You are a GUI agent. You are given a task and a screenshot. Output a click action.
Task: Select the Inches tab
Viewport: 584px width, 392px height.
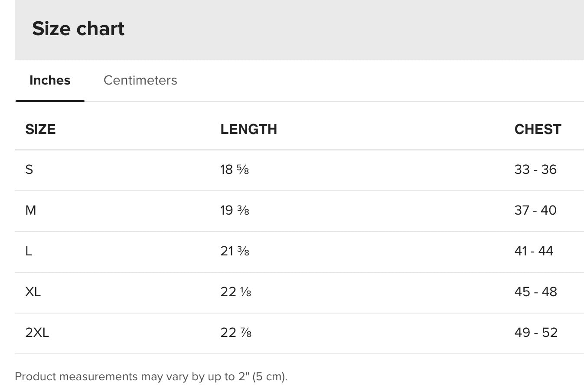pos(50,80)
